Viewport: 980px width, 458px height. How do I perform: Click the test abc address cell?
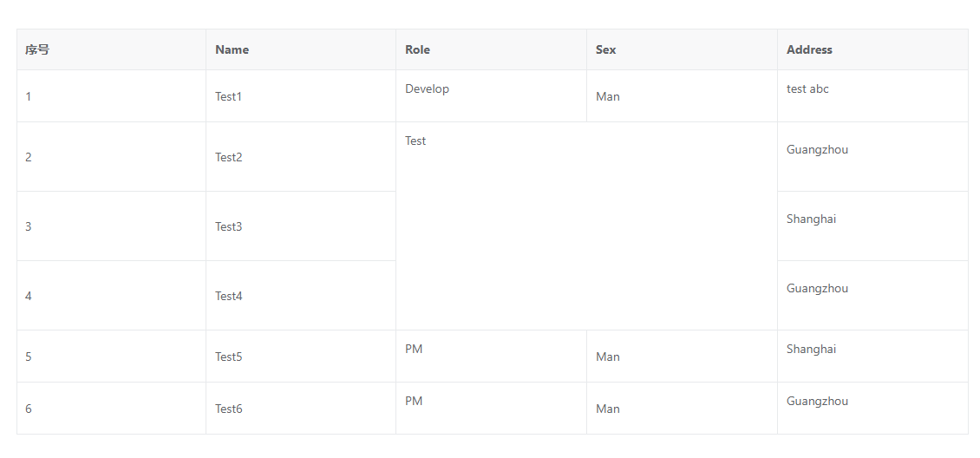click(807, 89)
